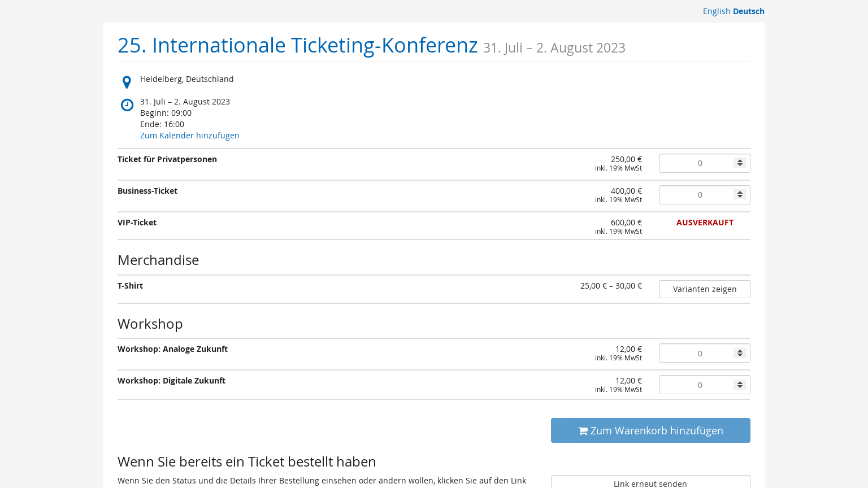Expand T-Shirt options via Varianten zeigen
868x488 pixels.
point(704,289)
